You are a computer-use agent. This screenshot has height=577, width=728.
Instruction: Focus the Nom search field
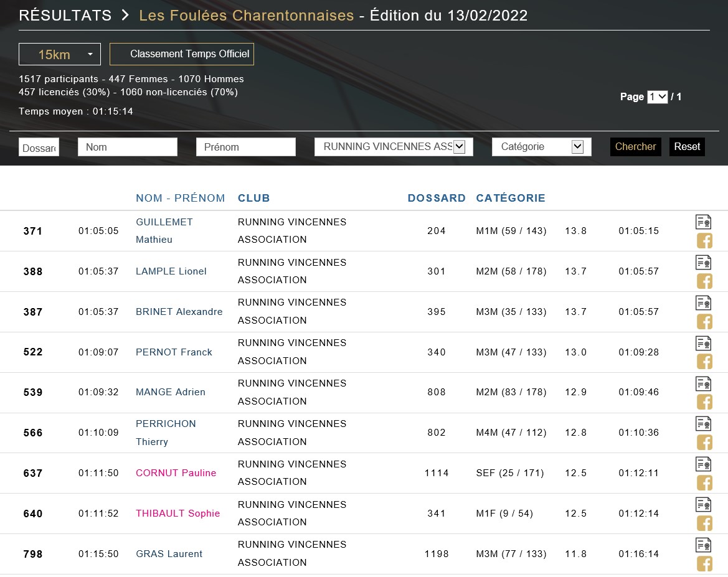(128, 147)
